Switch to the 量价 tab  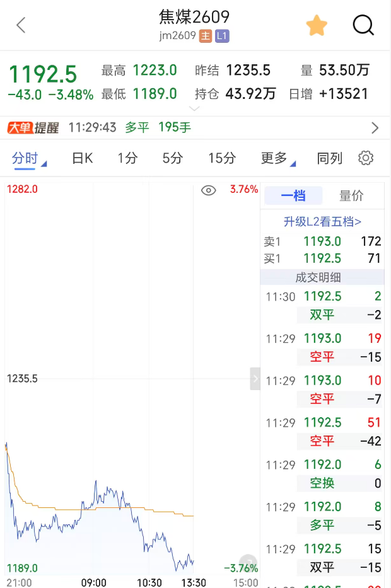[x=351, y=195]
